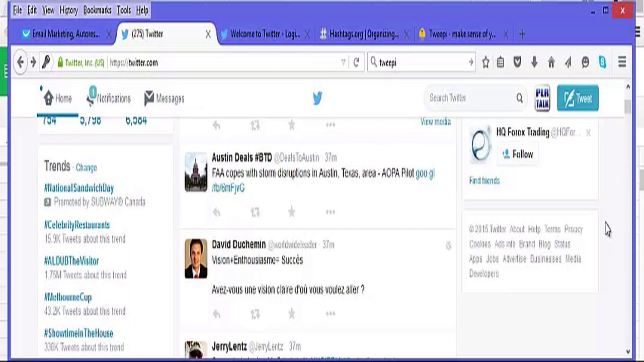Favorite the Austin Deals tweet with the star
Screen dimensions: 644x362
pyautogui.click(x=291, y=212)
